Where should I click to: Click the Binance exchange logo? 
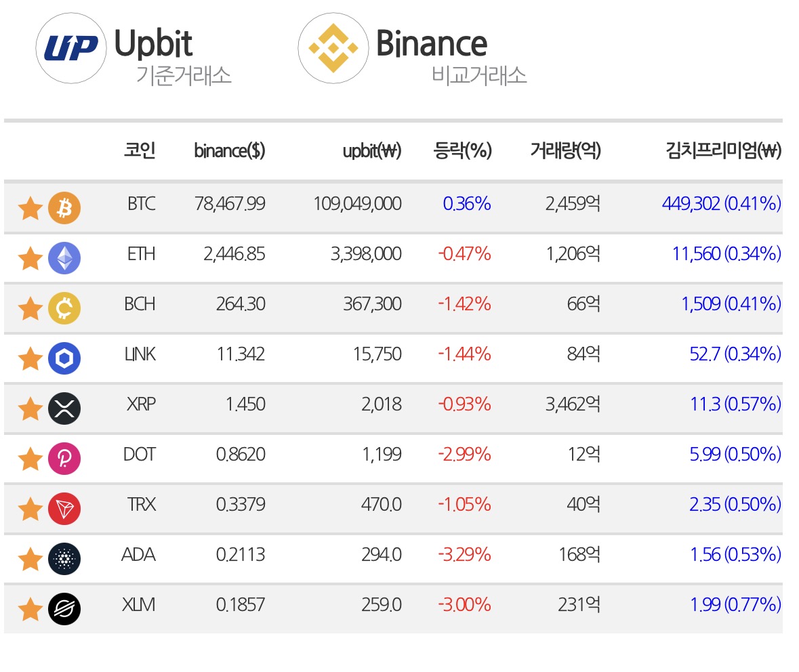(333, 48)
